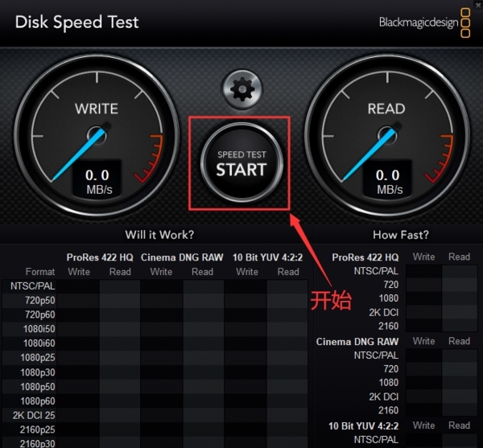Click 1080 under How Fast ProRes 422 HQ
This screenshot has height=448, width=483.
click(389, 298)
